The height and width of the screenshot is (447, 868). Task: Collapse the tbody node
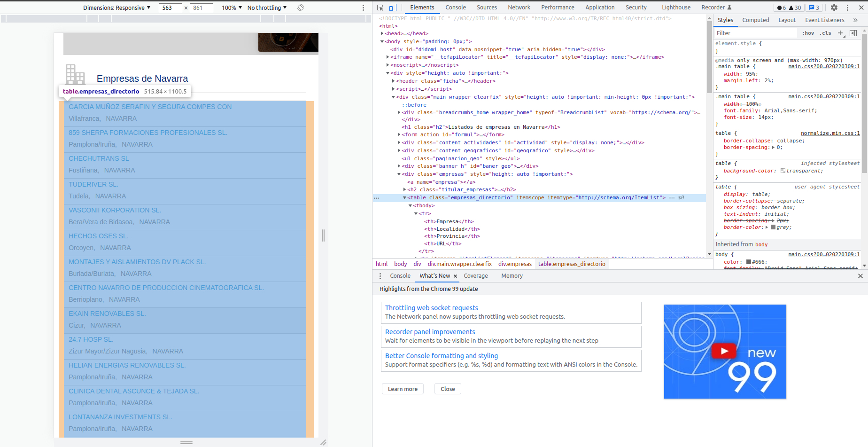pyautogui.click(x=411, y=206)
